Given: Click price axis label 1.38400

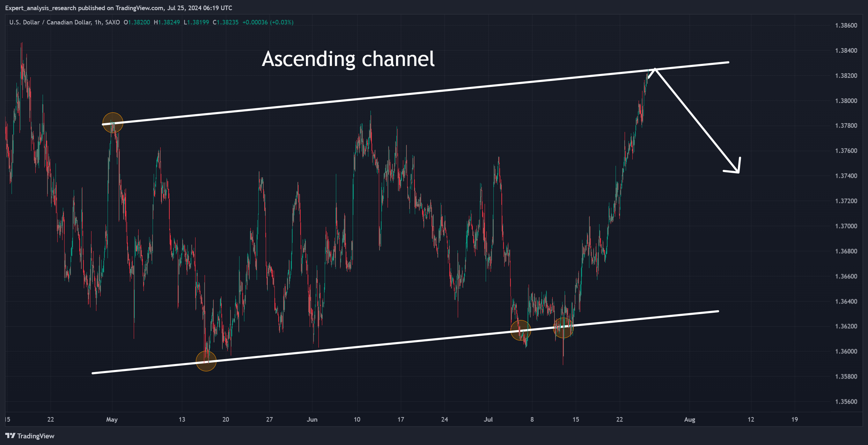Looking at the screenshot, I should 846,51.
